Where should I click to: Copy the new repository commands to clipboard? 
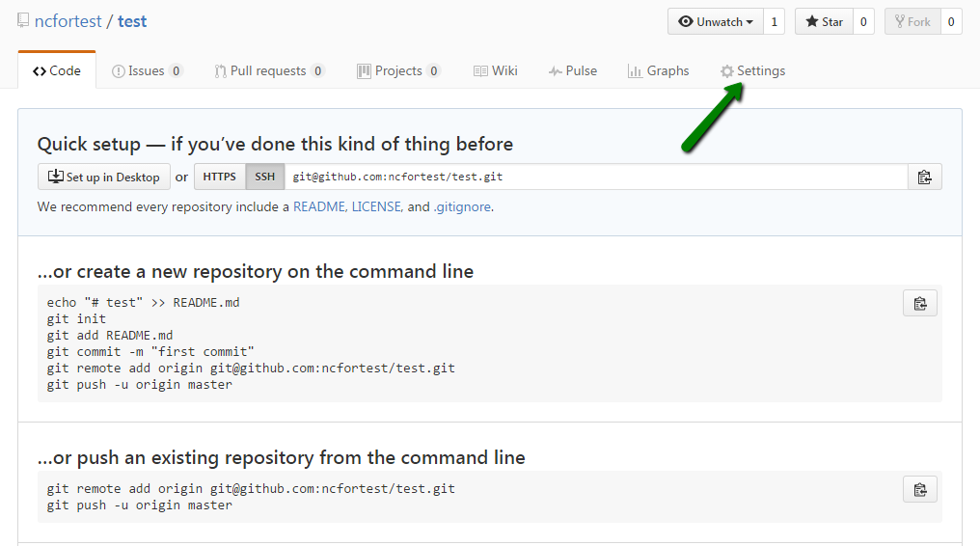920,304
